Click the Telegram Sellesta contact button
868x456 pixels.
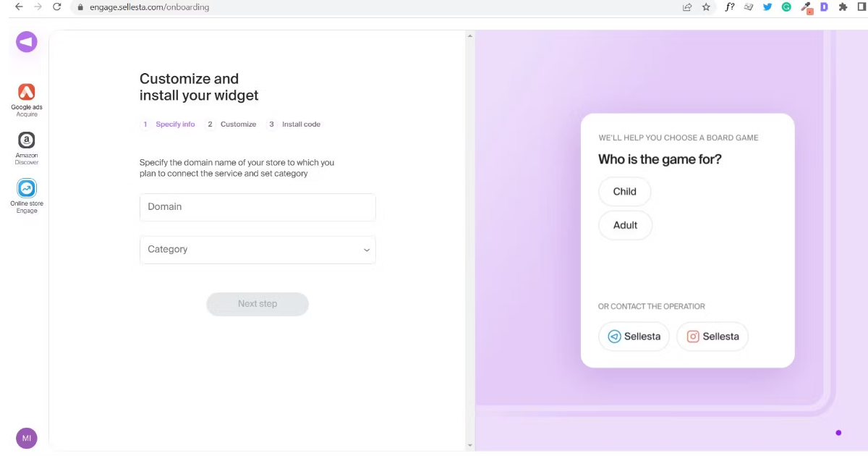[x=634, y=337]
